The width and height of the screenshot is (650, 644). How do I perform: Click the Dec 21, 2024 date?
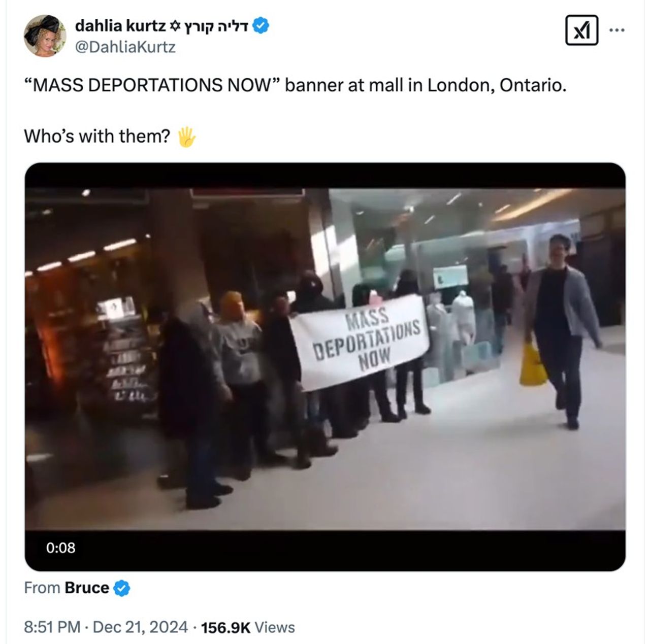(140, 627)
